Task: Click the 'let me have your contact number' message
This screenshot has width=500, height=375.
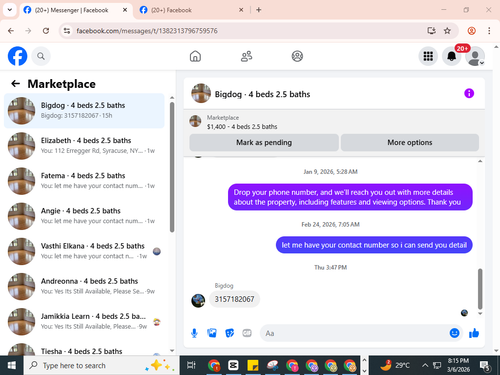Action: tap(374, 245)
